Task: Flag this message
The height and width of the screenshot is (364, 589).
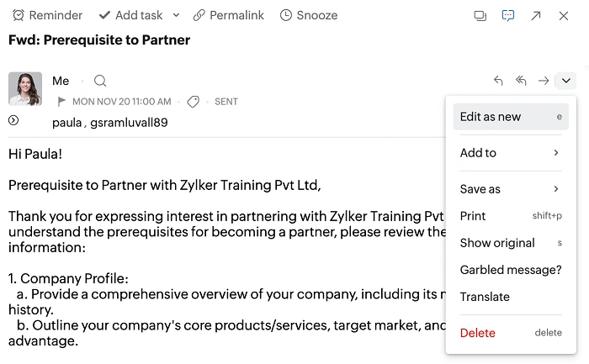Action: click(x=61, y=102)
